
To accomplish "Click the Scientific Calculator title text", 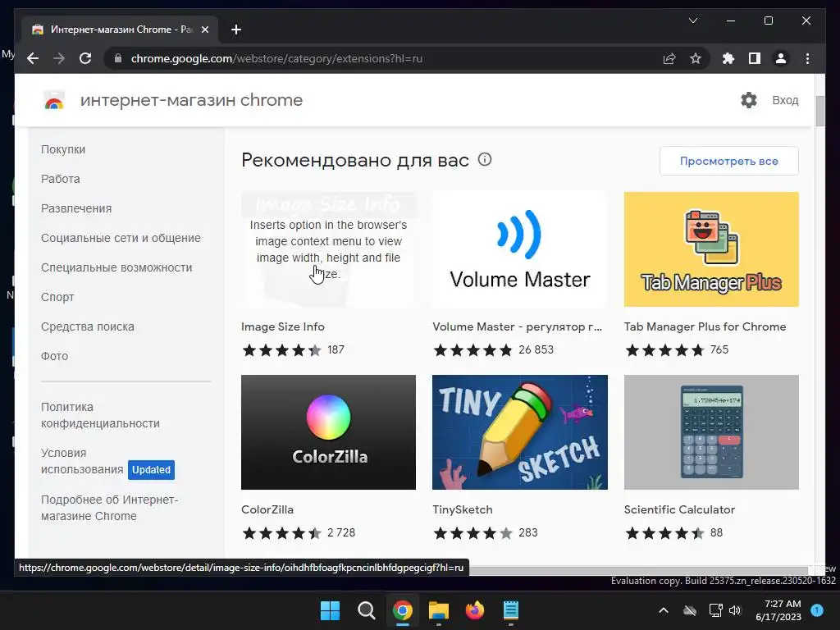I will tap(679, 509).
